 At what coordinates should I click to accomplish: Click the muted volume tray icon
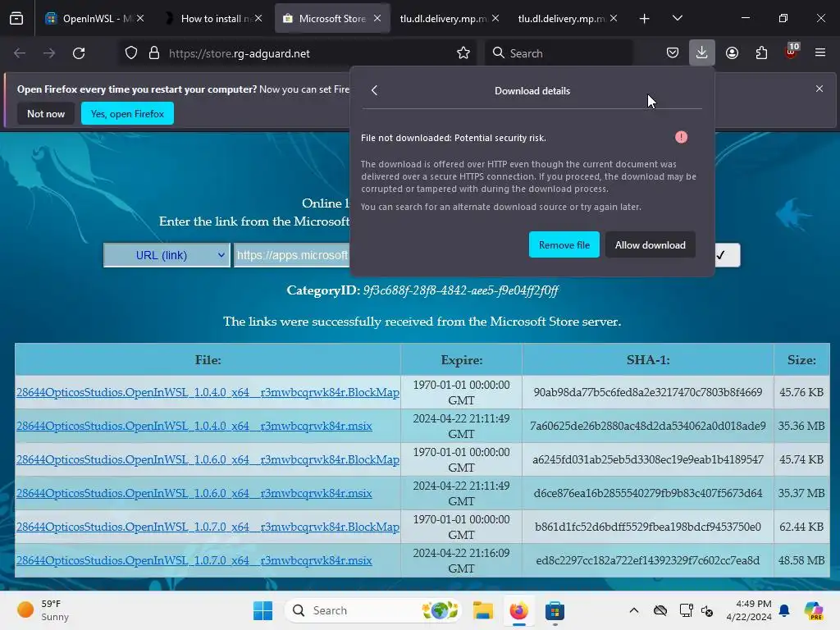(706, 610)
